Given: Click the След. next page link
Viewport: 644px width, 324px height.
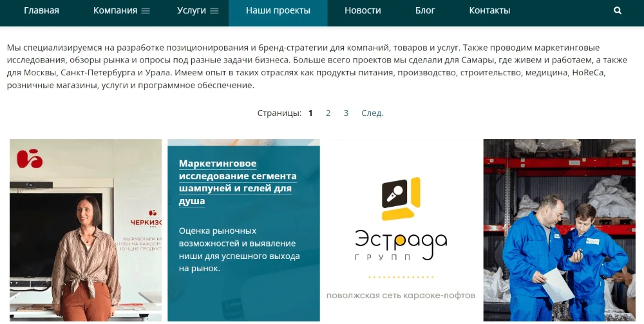Looking at the screenshot, I should pos(372,113).
